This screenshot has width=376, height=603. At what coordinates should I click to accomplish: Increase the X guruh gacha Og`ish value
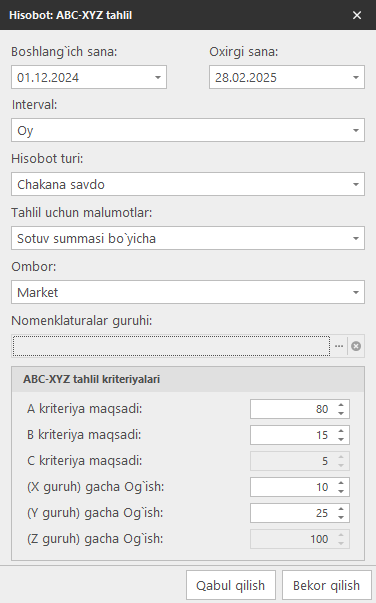[x=341, y=483]
